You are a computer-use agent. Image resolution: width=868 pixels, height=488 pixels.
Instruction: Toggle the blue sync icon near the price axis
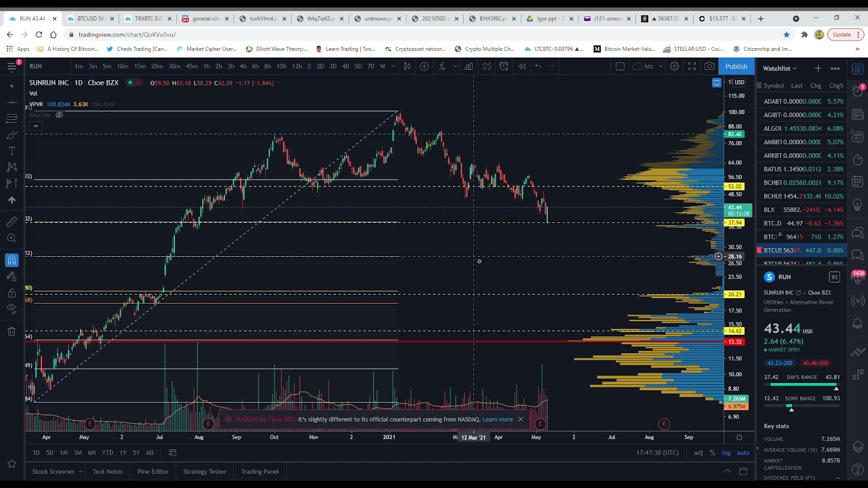[717, 83]
